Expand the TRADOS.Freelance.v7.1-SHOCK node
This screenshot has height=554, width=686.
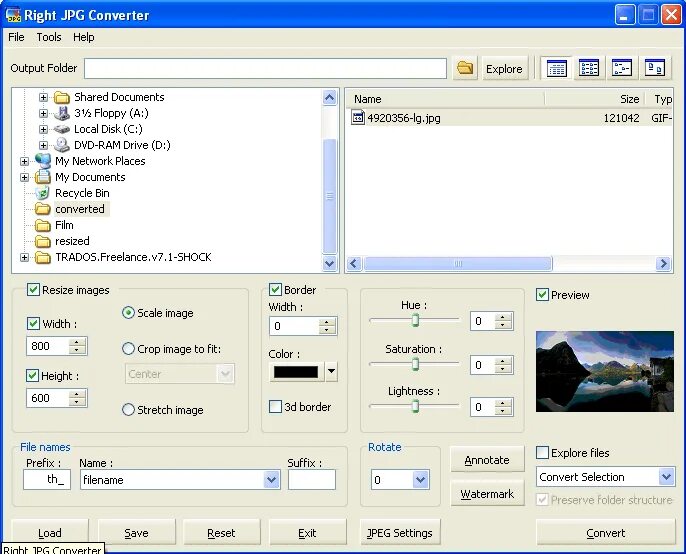pos(24,257)
